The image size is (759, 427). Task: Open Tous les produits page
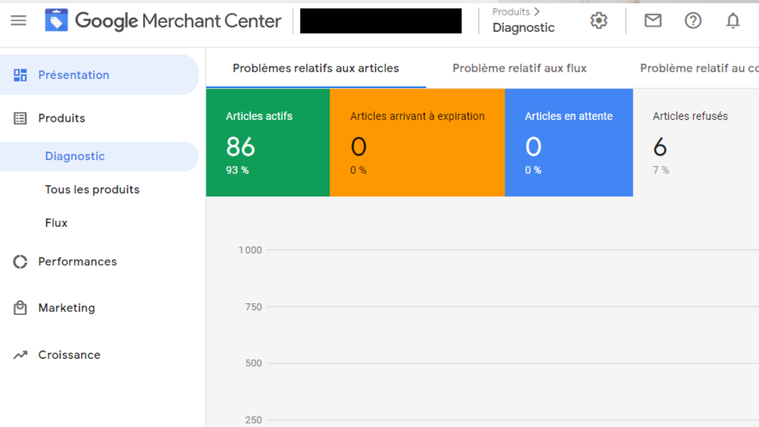(92, 189)
